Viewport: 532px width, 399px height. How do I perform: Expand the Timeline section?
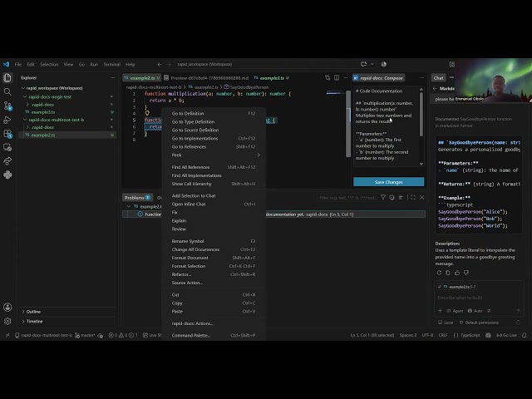[32, 321]
